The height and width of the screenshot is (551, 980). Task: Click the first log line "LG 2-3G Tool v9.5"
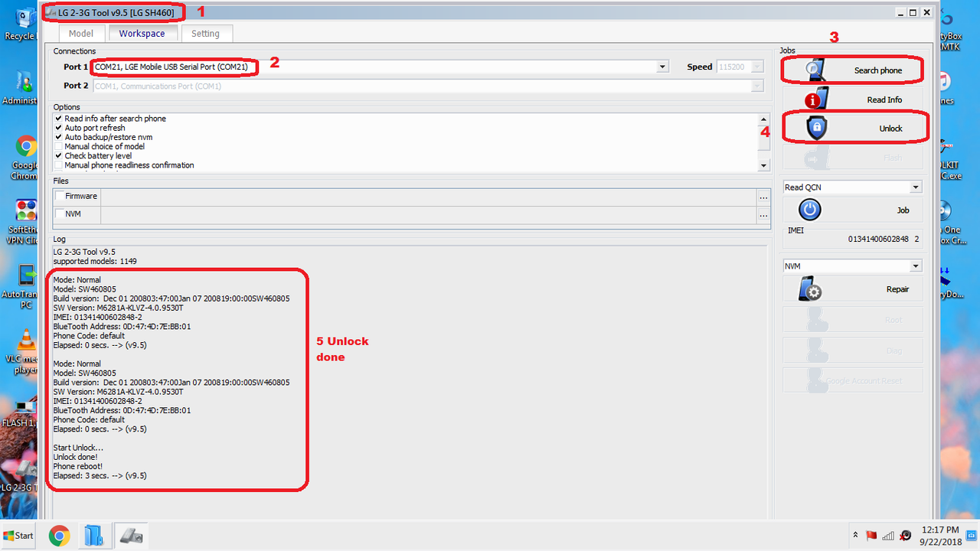pos(84,252)
